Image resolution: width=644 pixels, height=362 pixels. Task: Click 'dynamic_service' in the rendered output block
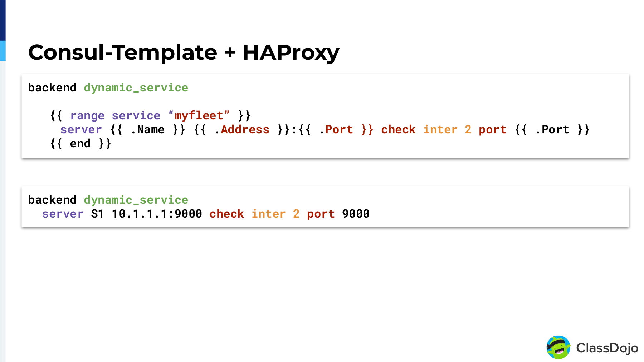click(136, 200)
